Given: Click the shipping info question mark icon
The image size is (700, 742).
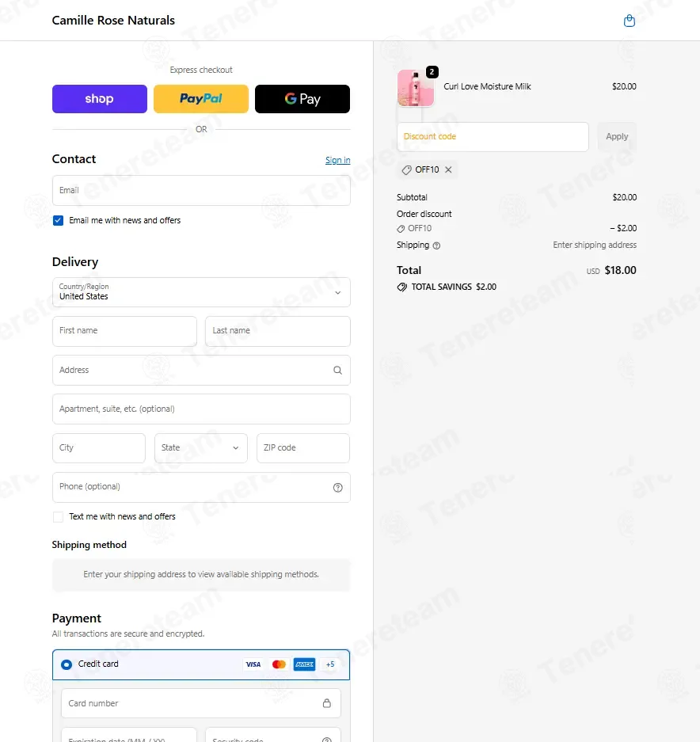Looking at the screenshot, I should pos(436,245).
